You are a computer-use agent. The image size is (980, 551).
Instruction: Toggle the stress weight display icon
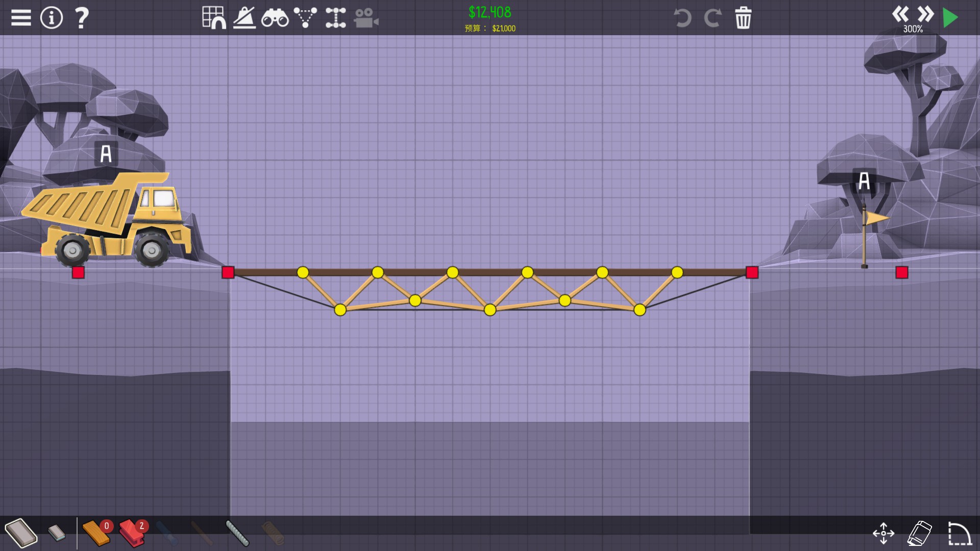click(244, 18)
